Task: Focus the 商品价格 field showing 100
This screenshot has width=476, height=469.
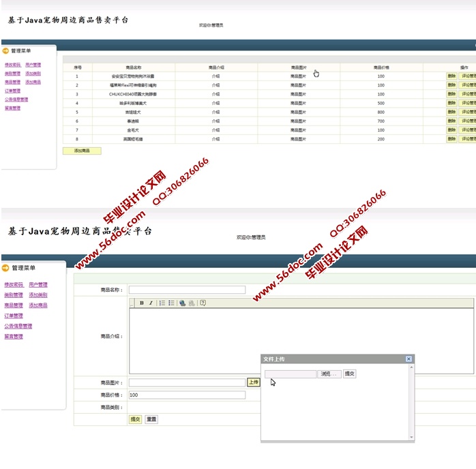Action: point(187,395)
